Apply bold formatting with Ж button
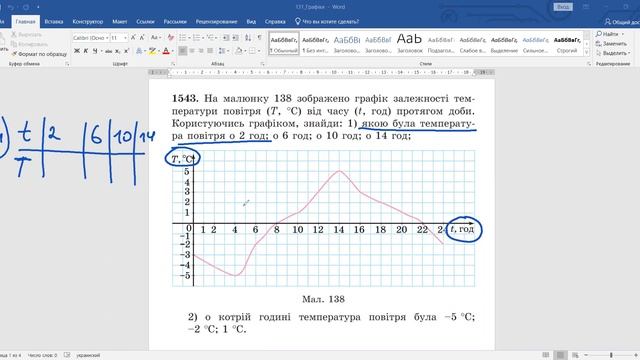The image size is (640, 360). [x=76, y=51]
